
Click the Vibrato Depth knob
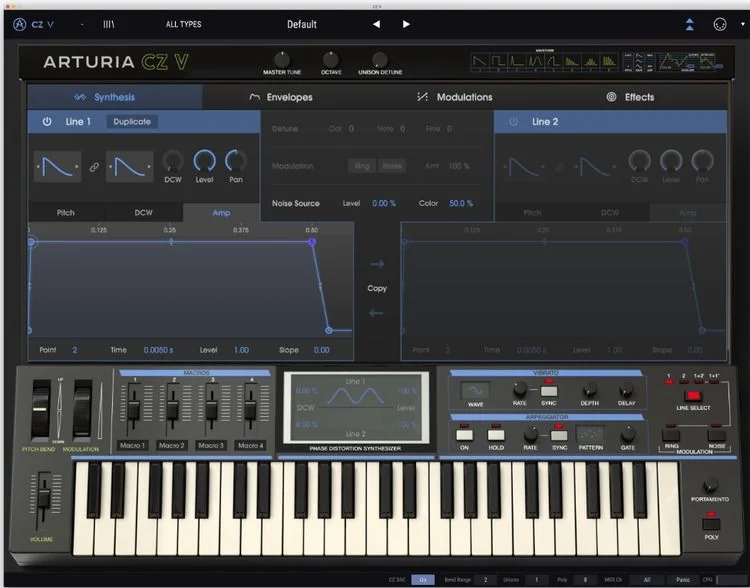pos(589,389)
